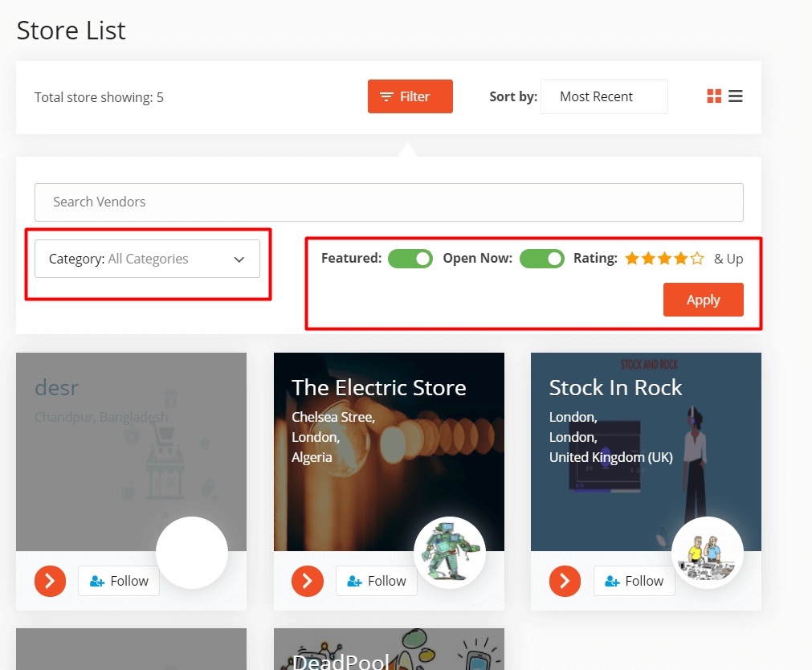
Task: Follow The Electric Store
Action: [x=377, y=581]
